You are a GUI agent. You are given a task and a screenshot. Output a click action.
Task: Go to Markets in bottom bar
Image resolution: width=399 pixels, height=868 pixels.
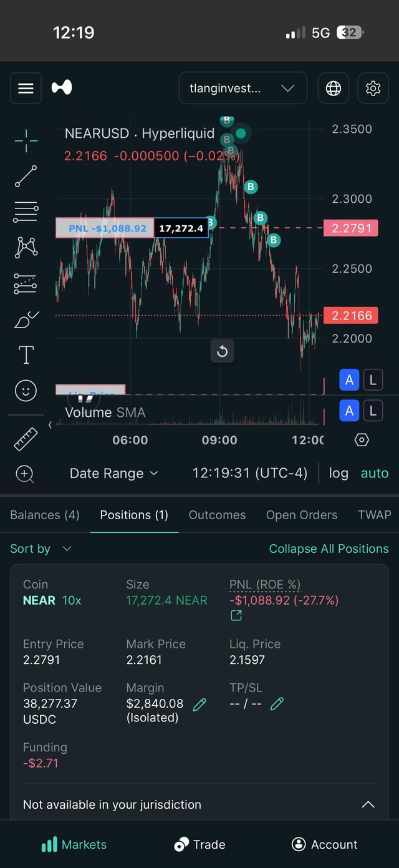(x=74, y=844)
